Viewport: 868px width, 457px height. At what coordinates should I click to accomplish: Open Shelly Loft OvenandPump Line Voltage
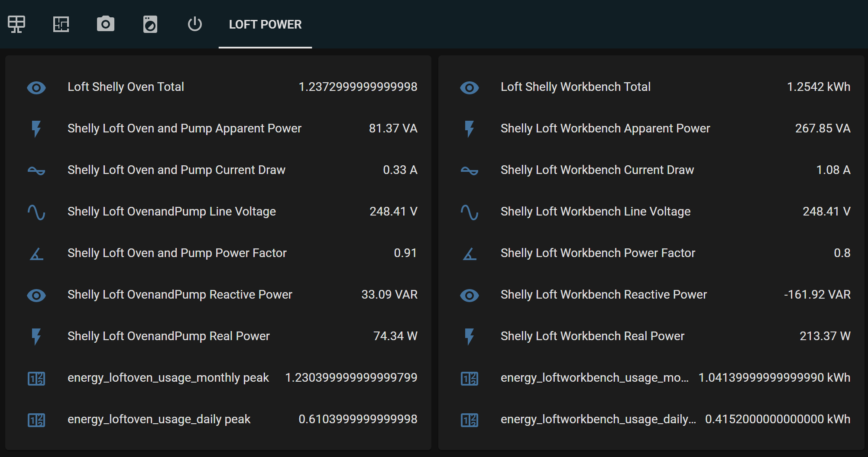(x=172, y=212)
